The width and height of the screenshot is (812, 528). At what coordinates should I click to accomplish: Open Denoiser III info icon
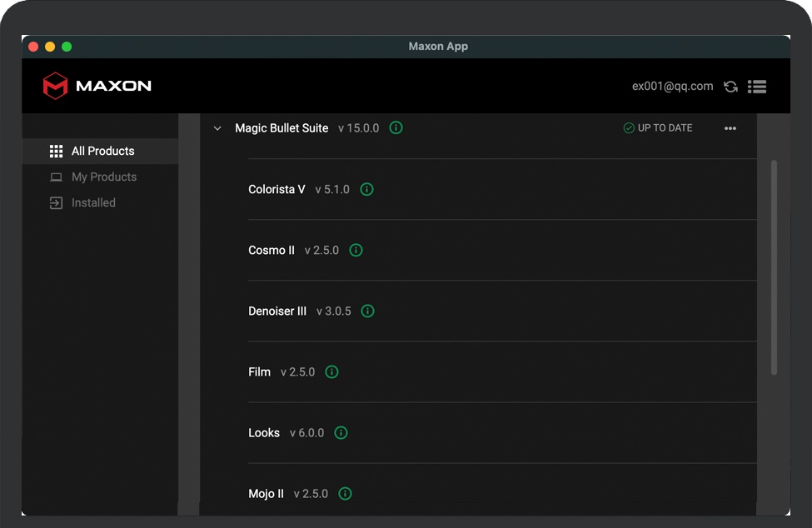pyautogui.click(x=367, y=311)
